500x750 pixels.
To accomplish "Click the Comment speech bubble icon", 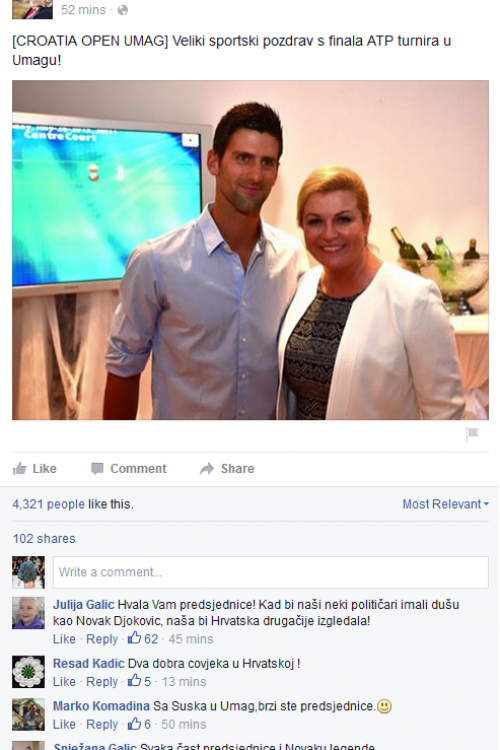I will pyautogui.click(x=97, y=469).
